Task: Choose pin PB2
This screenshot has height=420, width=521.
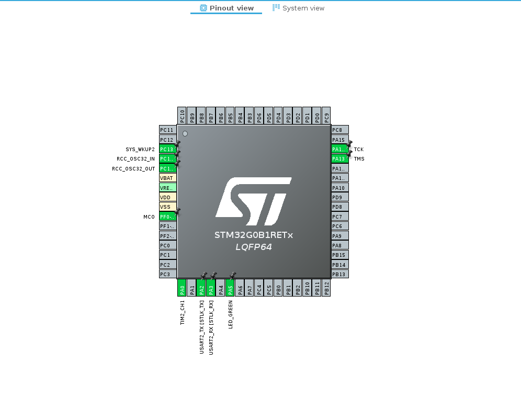Action: pyautogui.click(x=298, y=288)
